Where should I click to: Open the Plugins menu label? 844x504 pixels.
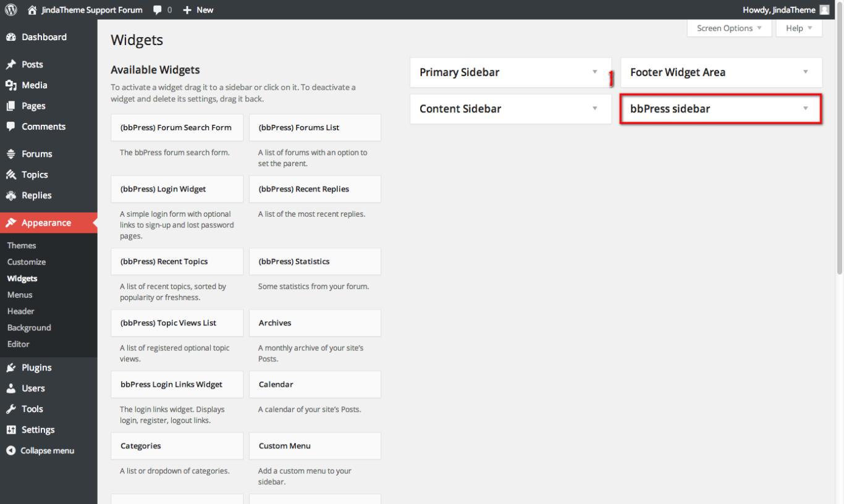36,367
